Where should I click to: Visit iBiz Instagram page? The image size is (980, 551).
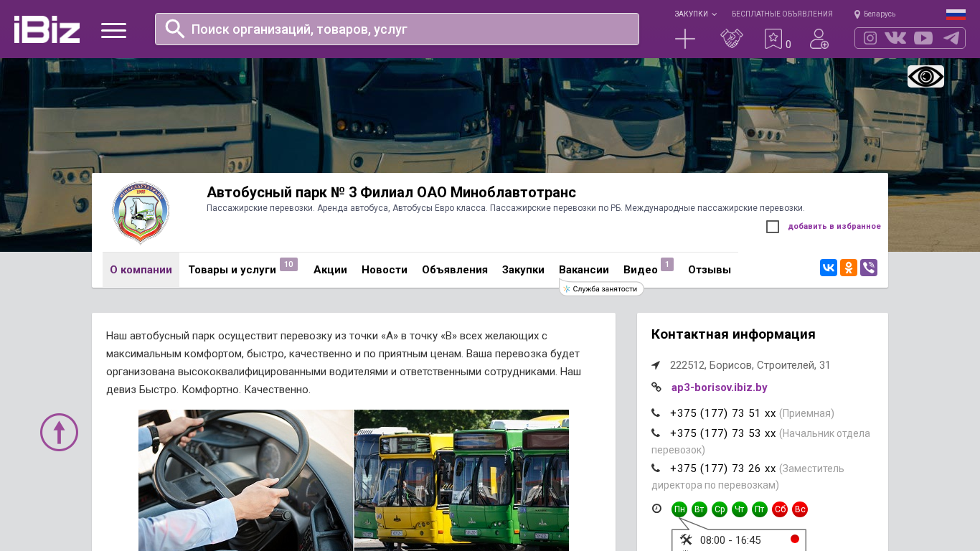pos(870,38)
